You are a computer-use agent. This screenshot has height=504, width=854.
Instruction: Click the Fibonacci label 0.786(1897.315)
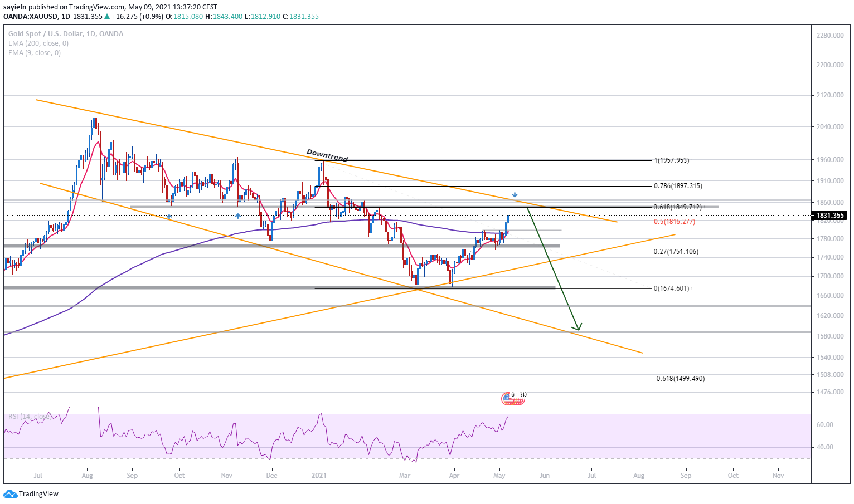(x=678, y=186)
